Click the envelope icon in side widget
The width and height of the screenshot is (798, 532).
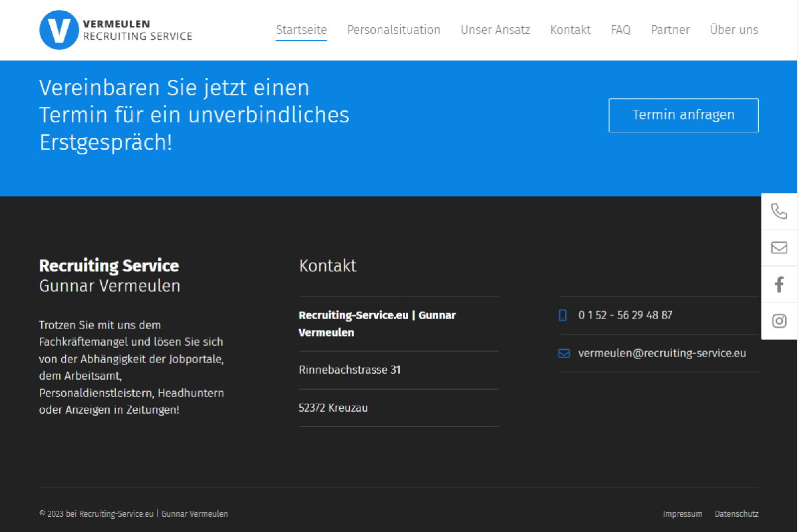[779, 248]
